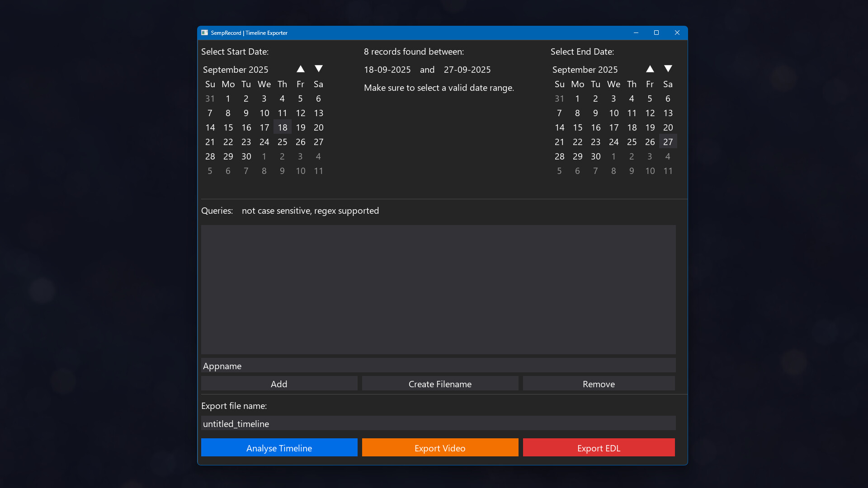The height and width of the screenshot is (488, 868).
Task: Click the orange Export Video button
Action: pyautogui.click(x=440, y=448)
